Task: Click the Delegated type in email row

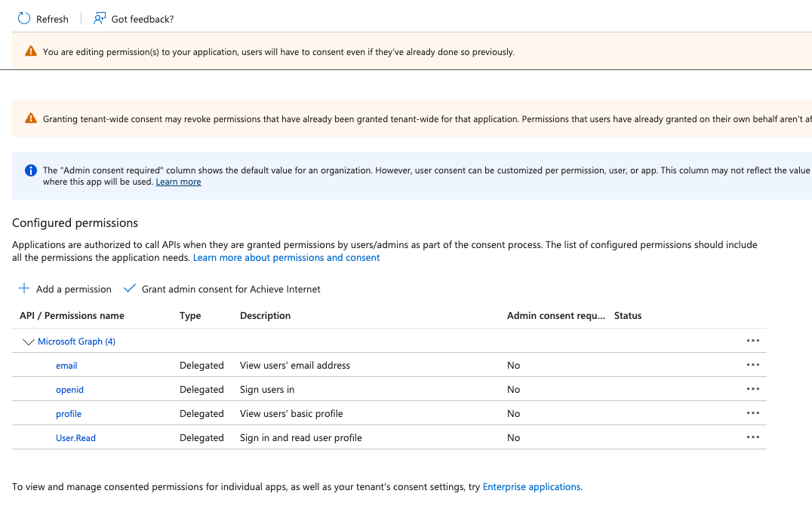Action: coord(201,366)
